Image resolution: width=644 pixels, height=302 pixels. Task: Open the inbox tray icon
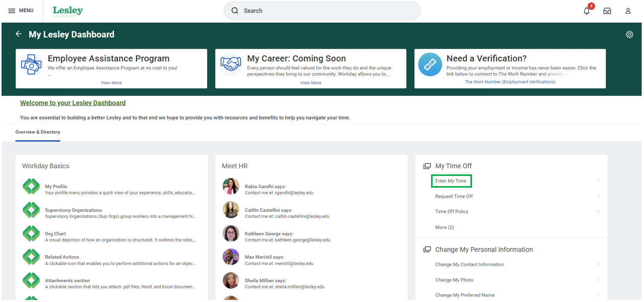[607, 11]
